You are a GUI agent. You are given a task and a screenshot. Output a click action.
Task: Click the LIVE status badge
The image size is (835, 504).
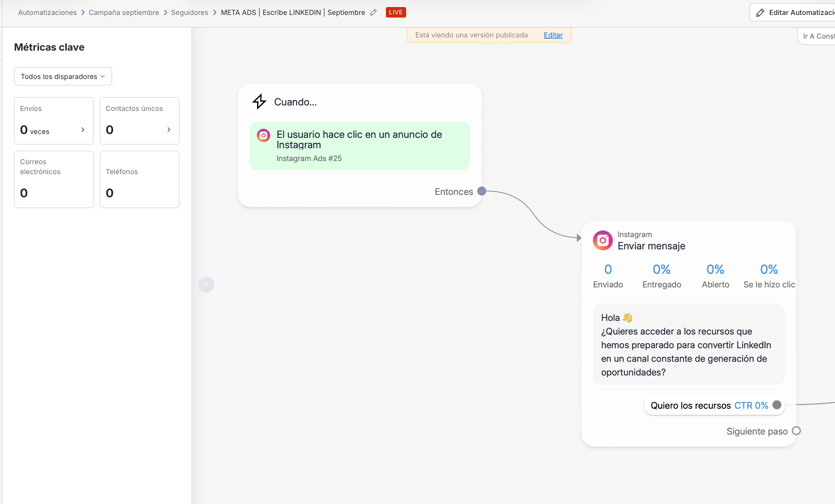tap(396, 13)
